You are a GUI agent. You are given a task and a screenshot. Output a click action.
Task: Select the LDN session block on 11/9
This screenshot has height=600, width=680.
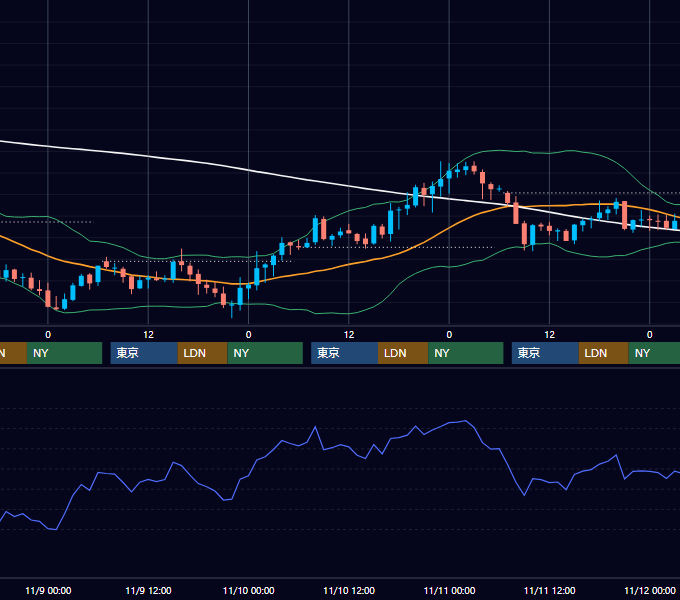tap(203, 353)
